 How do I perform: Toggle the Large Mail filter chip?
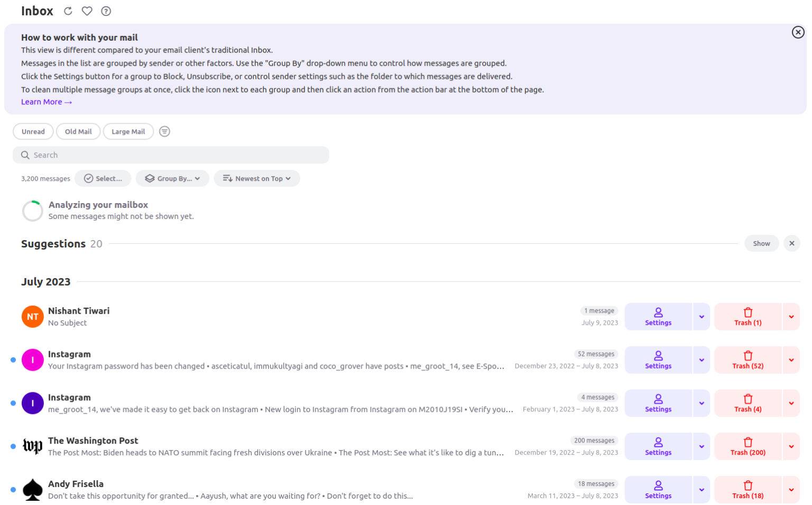[128, 132]
